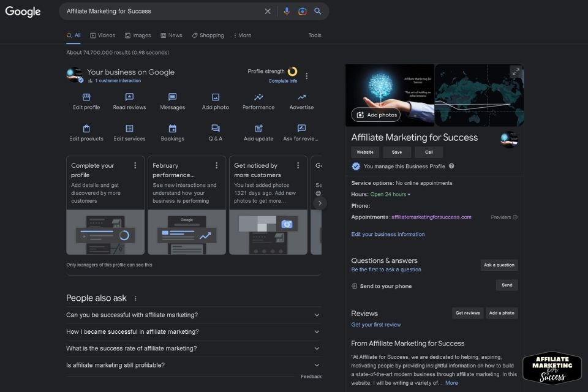Click the search input field
The image size is (588, 392).
[163, 11]
